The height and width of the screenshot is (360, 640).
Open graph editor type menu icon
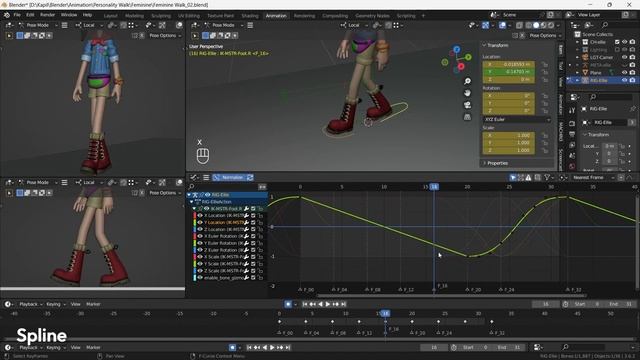coord(194,178)
